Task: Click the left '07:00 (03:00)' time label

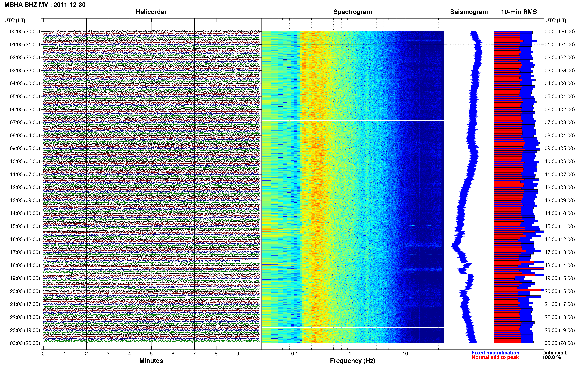Action: tap(25, 122)
